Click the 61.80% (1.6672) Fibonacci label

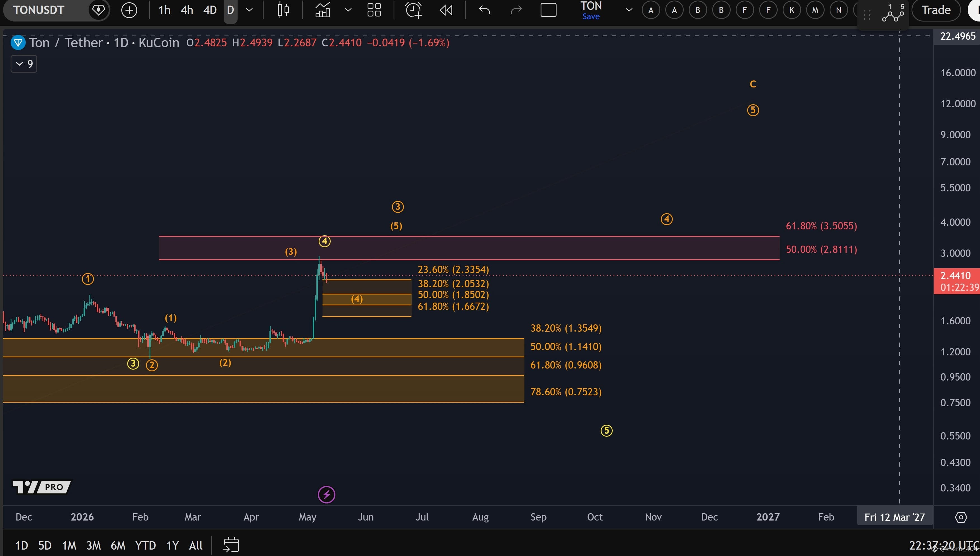(453, 306)
